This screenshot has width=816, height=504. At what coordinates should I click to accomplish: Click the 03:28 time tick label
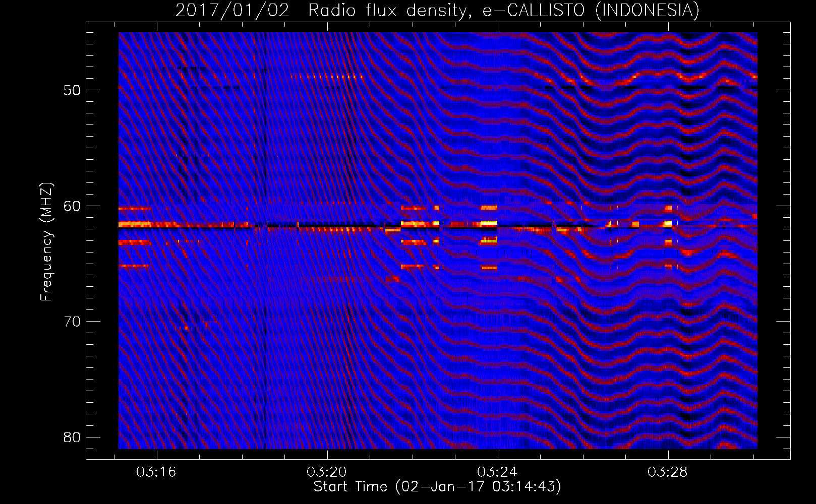(x=668, y=472)
